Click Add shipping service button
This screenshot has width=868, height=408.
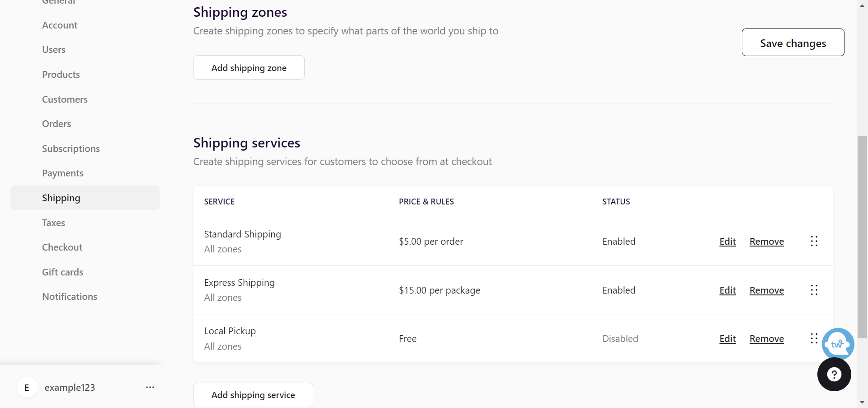[x=253, y=395]
